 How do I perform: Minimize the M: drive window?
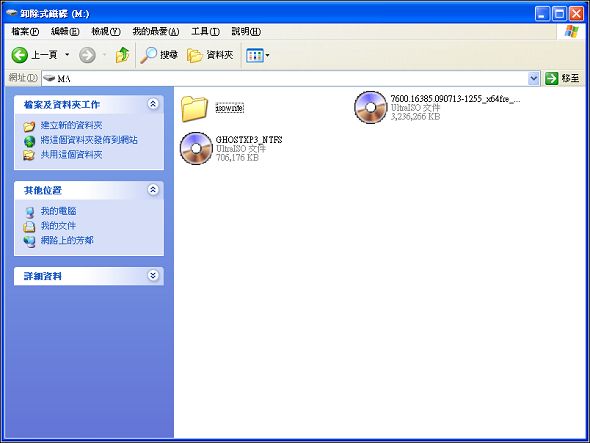[542, 14]
